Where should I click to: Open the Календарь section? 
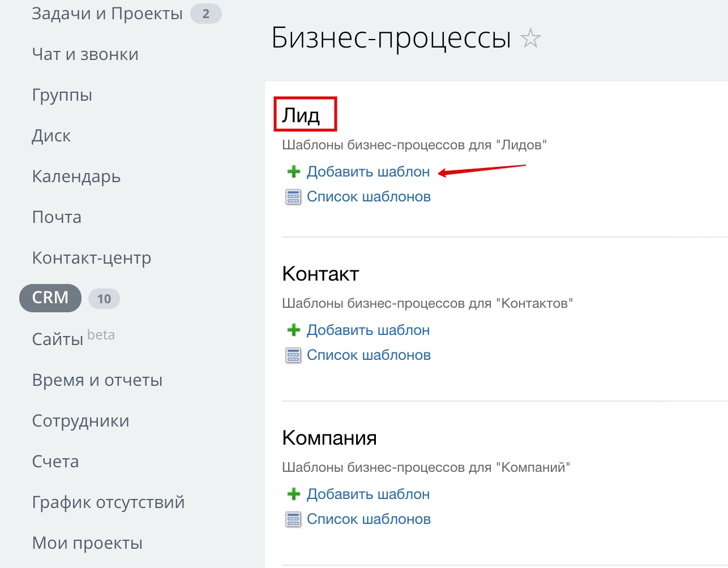point(76,176)
